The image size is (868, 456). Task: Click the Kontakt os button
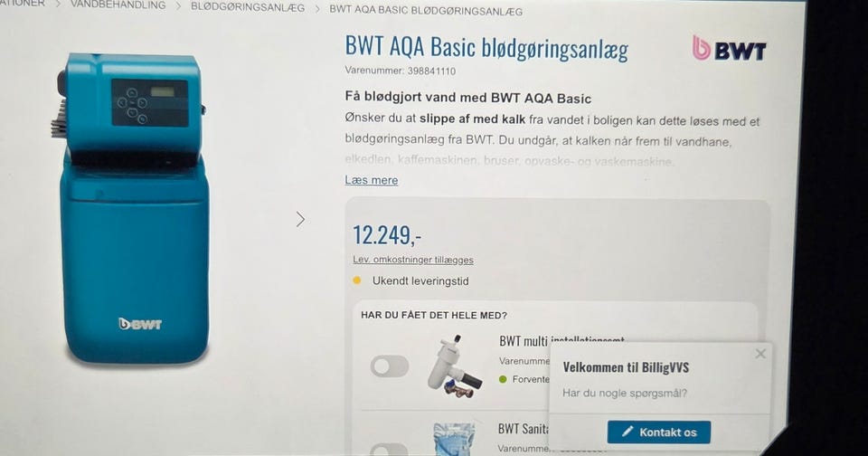coord(659,432)
